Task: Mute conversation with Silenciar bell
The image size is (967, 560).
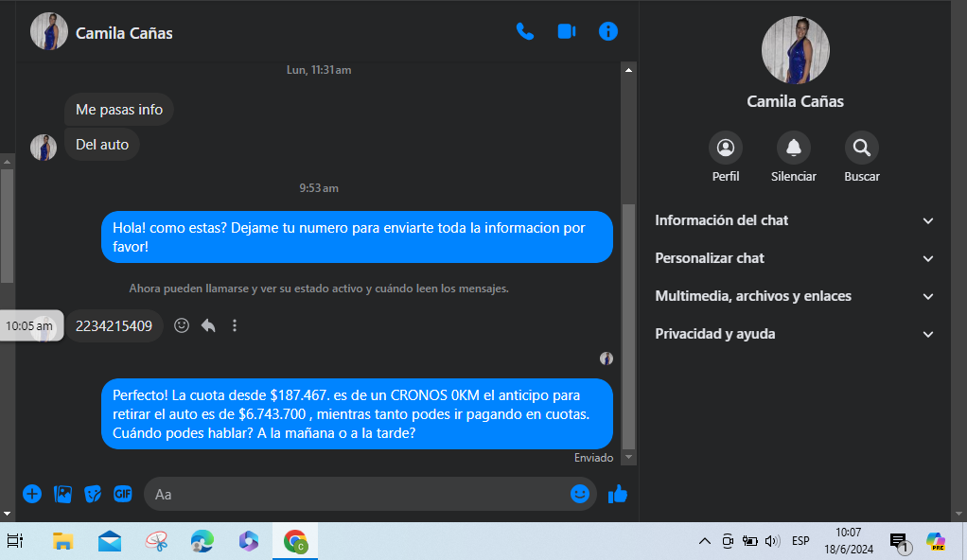Action: coord(794,148)
